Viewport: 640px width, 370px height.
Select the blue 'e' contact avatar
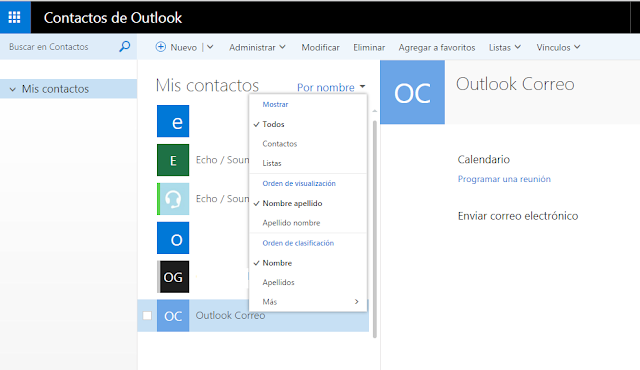tap(173, 121)
